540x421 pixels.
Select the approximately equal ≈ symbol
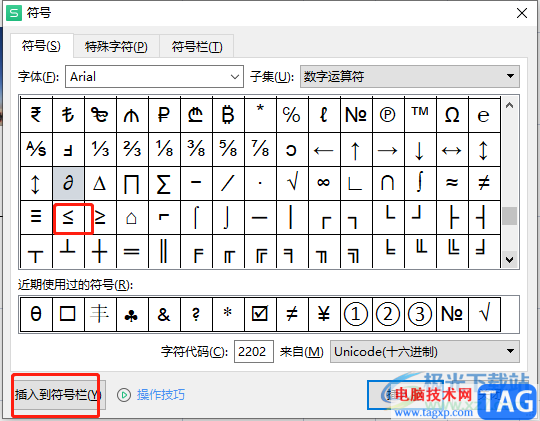[x=453, y=183]
